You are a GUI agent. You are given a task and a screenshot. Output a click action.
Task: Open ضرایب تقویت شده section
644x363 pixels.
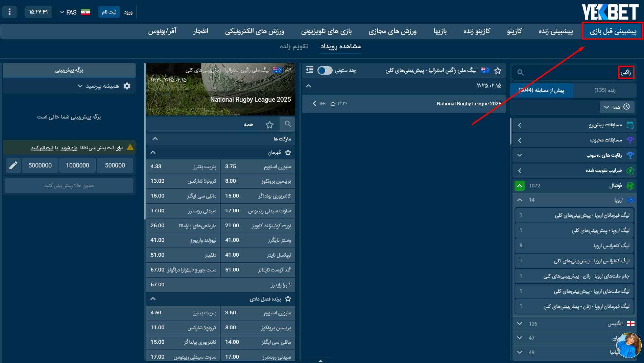tap(574, 171)
